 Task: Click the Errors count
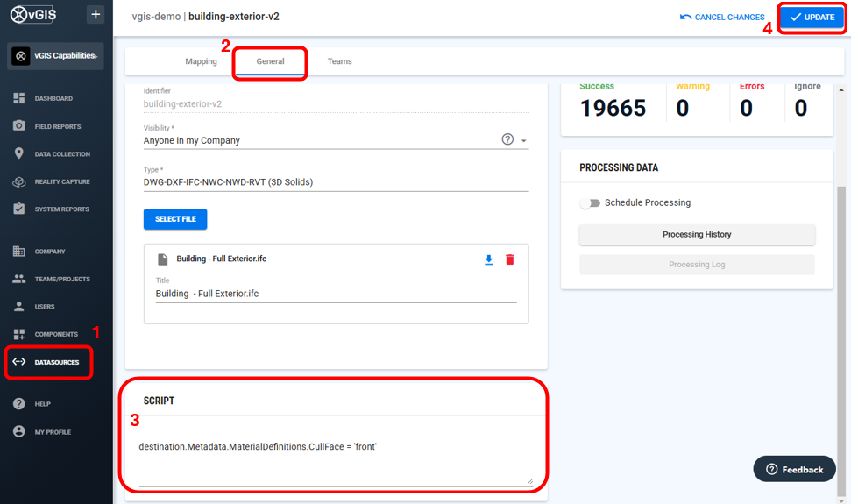click(746, 108)
